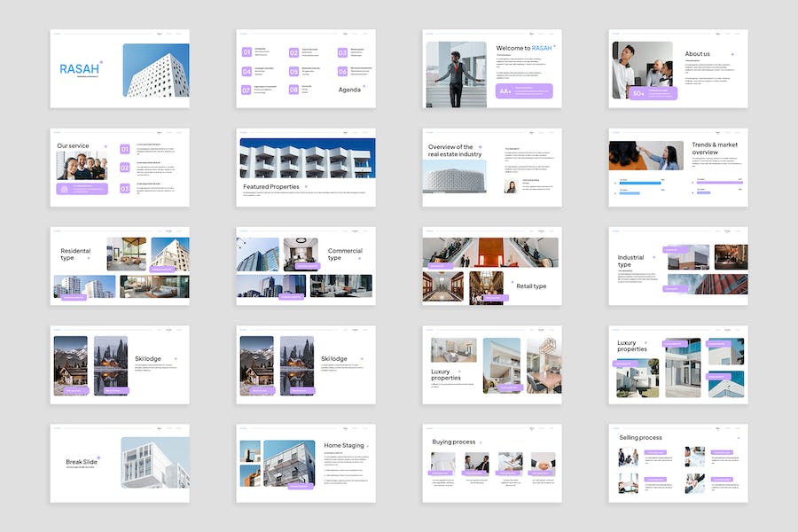Screen dimensions: 798x532
Task: Select the Featured Properties slide thumbnail
Action: (306, 168)
